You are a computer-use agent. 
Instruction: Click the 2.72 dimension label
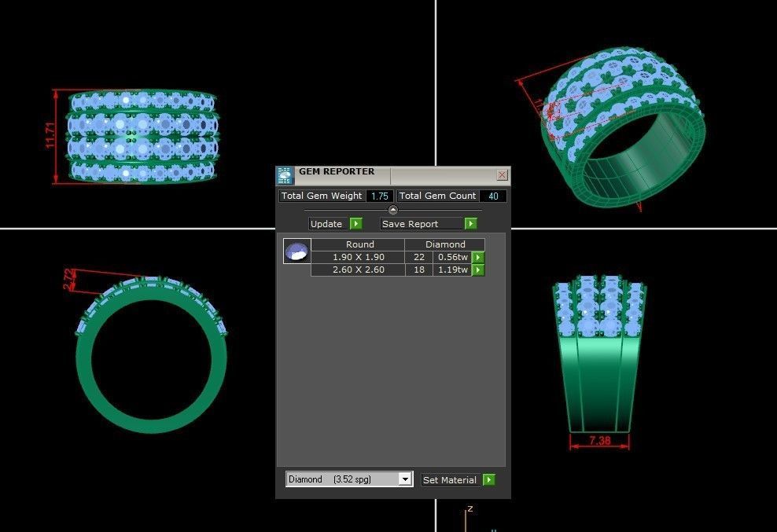[69, 280]
